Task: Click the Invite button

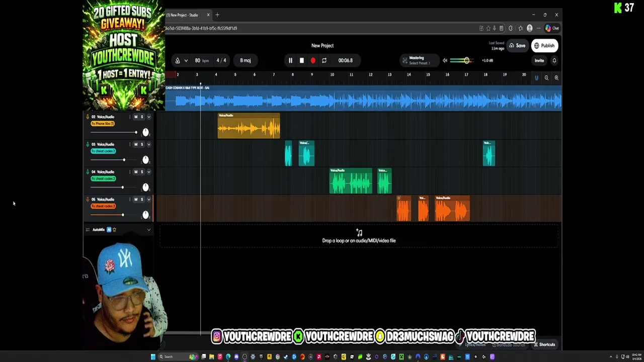Action: 539,60
